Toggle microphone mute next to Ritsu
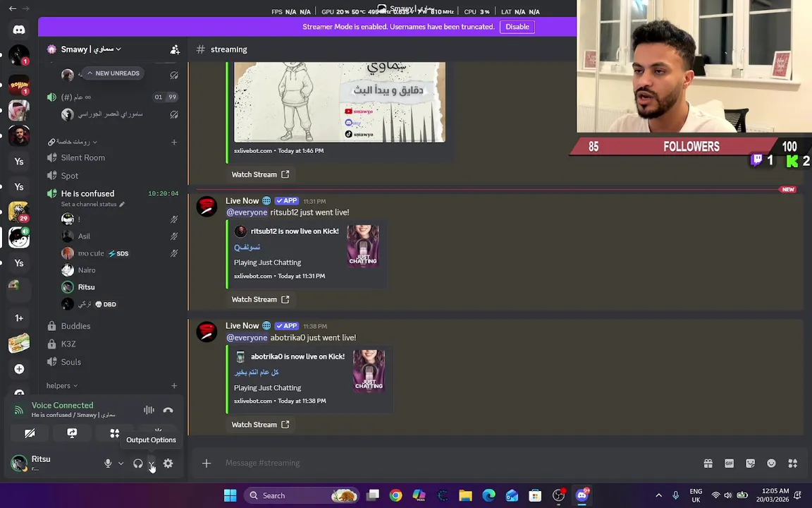The width and height of the screenshot is (812, 508). coord(108,464)
